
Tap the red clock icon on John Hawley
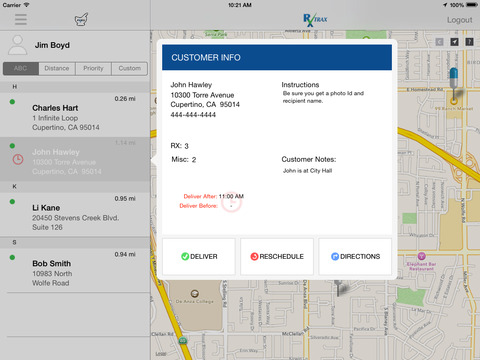pyautogui.click(x=18, y=159)
